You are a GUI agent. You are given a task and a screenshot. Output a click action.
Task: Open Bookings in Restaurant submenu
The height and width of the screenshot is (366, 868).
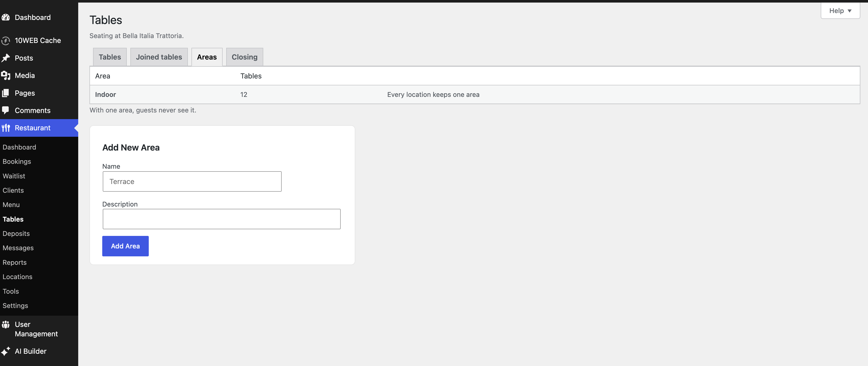pyautogui.click(x=17, y=162)
